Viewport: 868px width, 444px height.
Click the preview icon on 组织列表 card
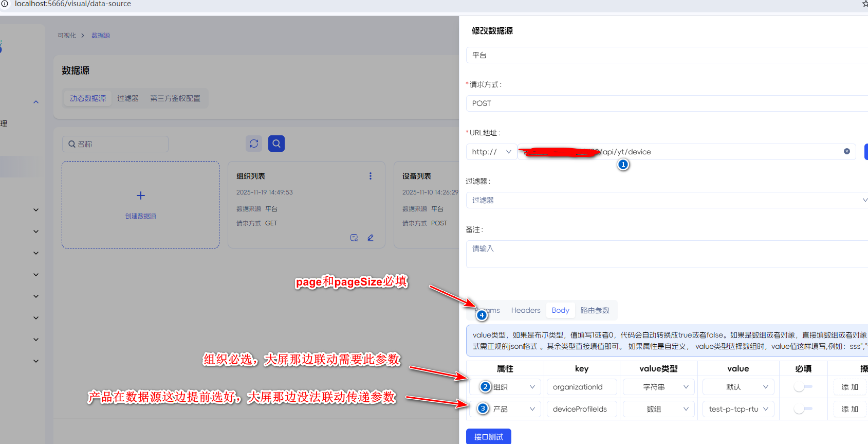354,238
